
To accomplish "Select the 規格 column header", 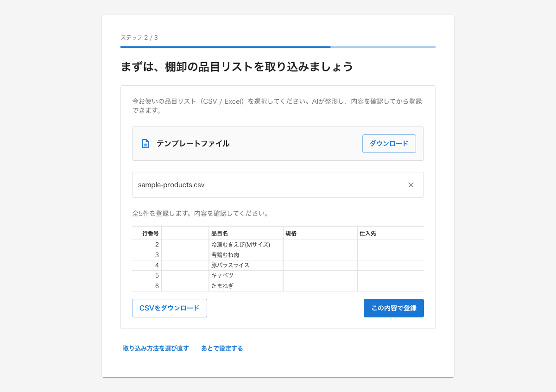I will pyautogui.click(x=320, y=233).
